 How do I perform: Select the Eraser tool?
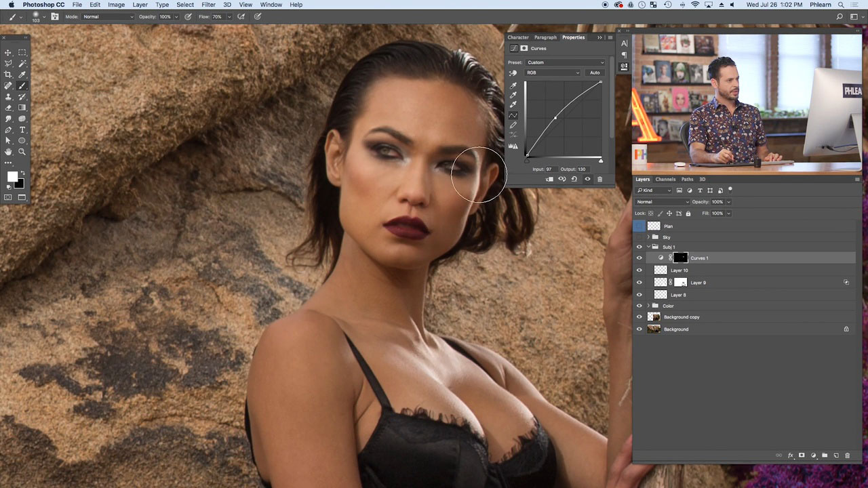8,108
